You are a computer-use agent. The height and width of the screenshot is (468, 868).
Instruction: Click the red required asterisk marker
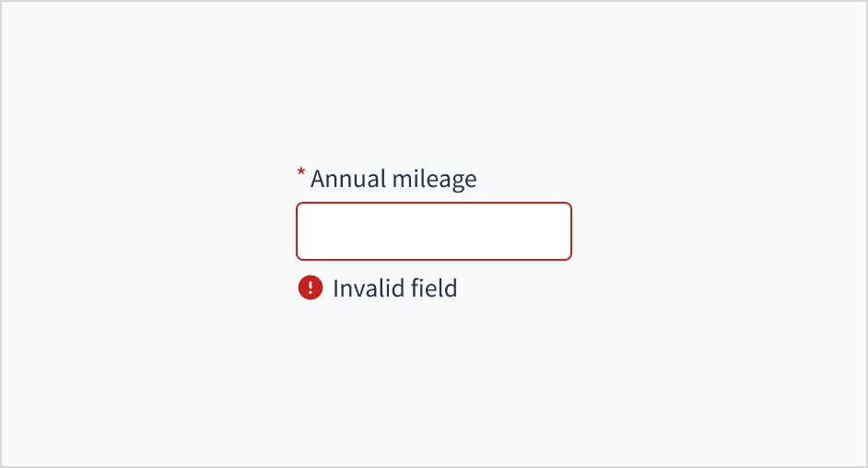click(x=300, y=173)
